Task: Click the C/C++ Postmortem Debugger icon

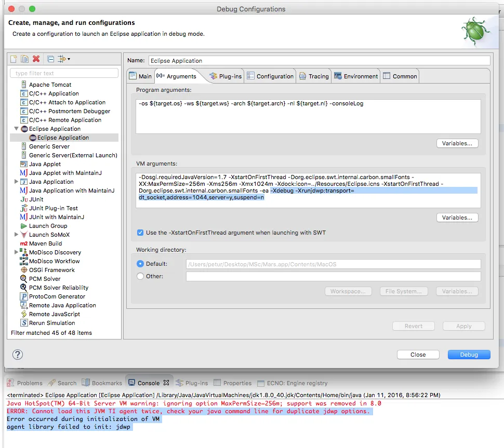Action: pyautogui.click(x=24, y=111)
